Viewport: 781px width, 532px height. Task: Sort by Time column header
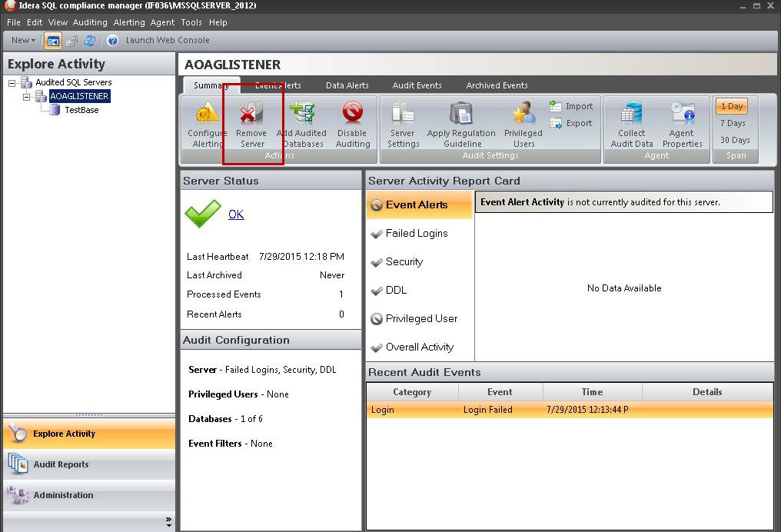pyautogui.click(x=592, y=392)
